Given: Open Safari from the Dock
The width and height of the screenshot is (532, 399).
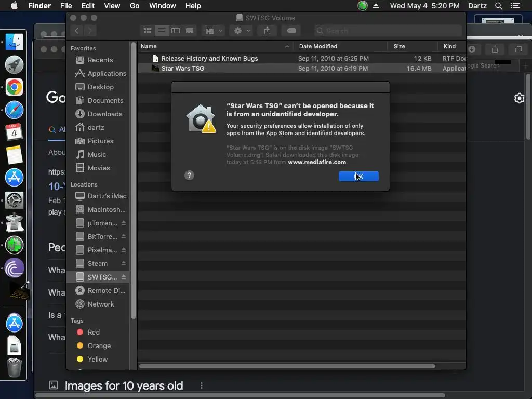Looking at the screenshot, I should pyautogui.click(x=14, y=110).
